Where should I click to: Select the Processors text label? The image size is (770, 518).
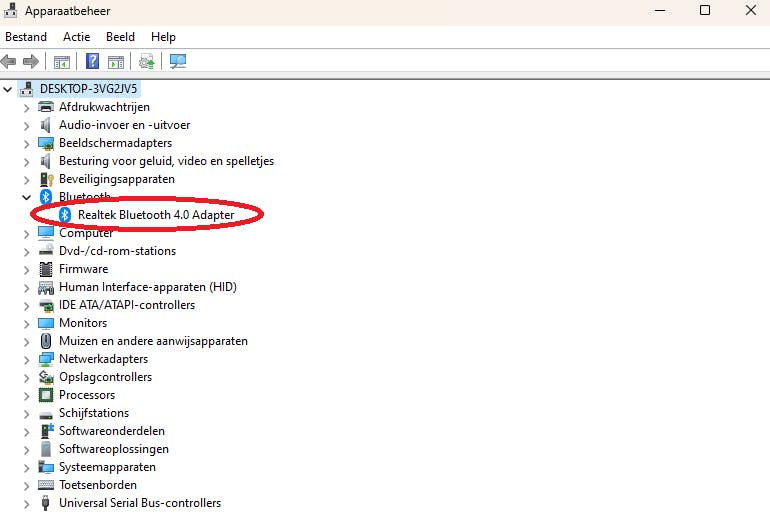coord(87,395)
